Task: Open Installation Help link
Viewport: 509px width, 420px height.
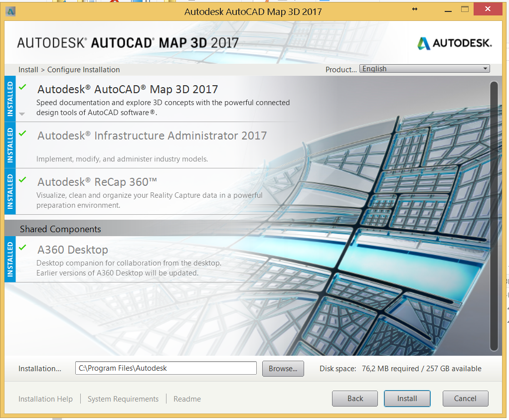Action: [x=45, y=399]
